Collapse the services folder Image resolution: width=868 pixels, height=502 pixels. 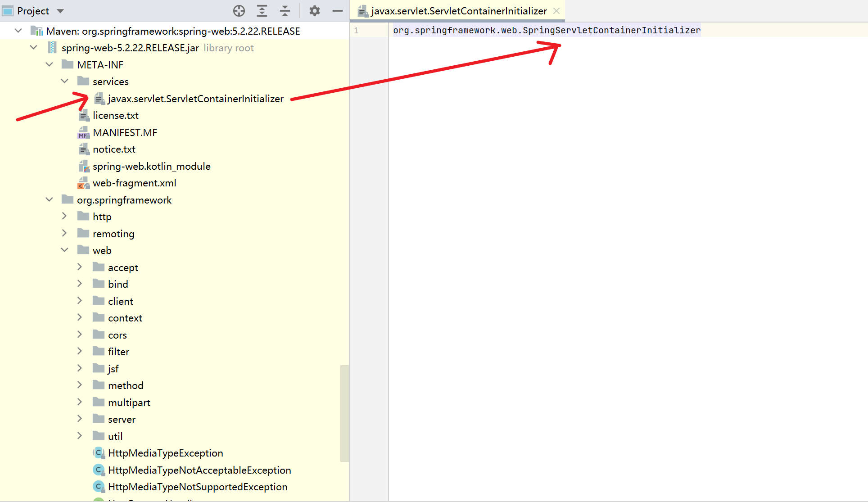point(65,81)
